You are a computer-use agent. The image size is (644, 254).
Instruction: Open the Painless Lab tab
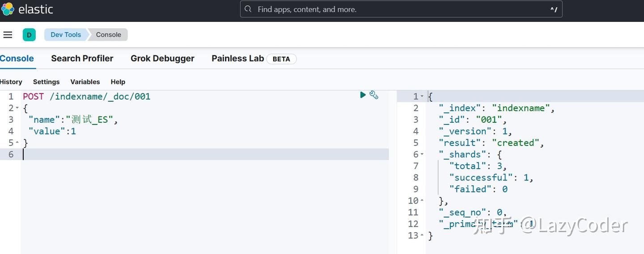[x=237, y=58]
